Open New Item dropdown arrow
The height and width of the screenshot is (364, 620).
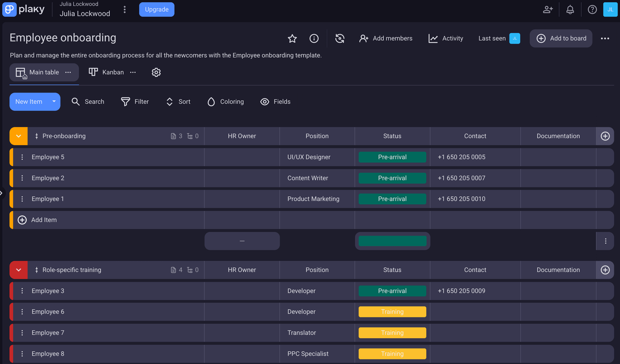[x=54, y=102]
